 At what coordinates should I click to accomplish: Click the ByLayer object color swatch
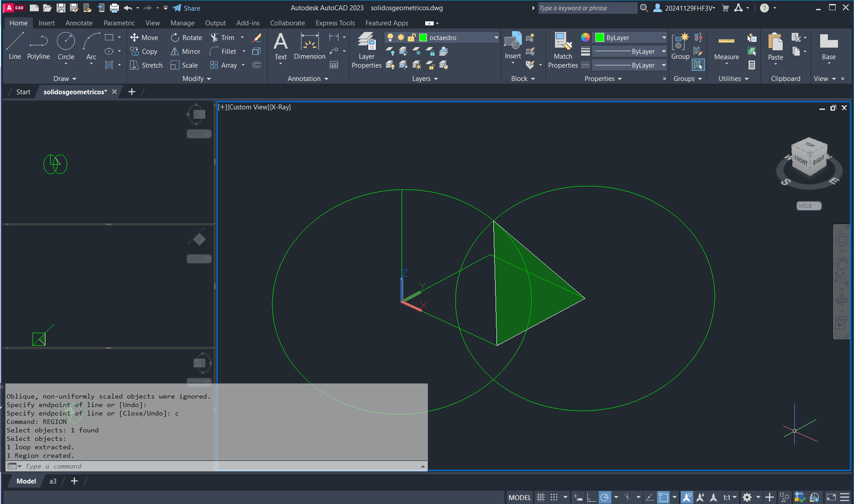point(600,38)
